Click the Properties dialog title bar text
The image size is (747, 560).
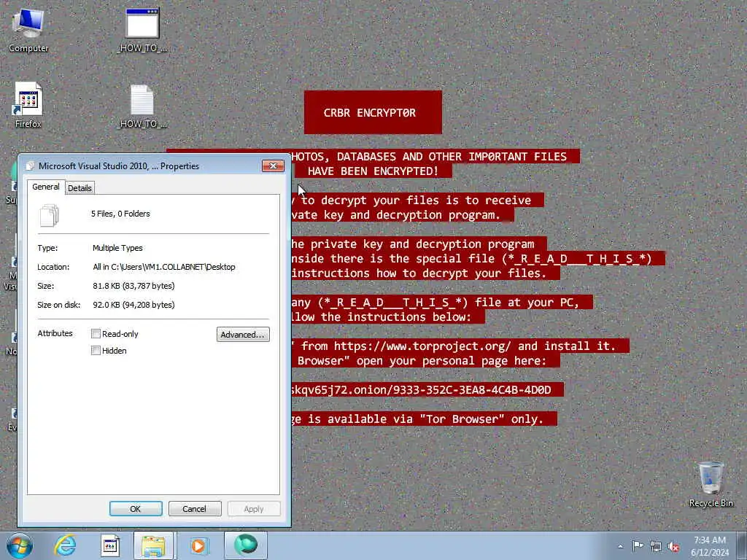(x=119, y=166)
